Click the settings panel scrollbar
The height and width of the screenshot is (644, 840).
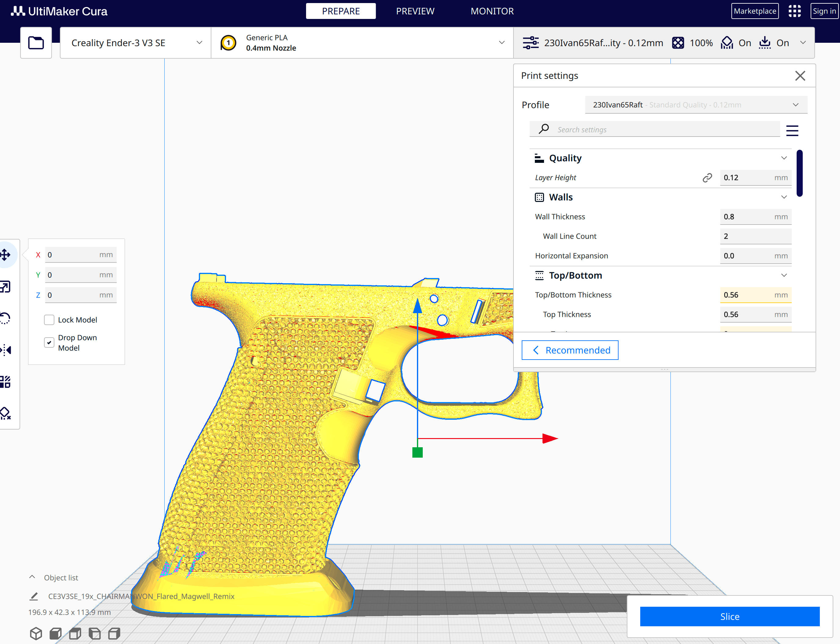799,173
